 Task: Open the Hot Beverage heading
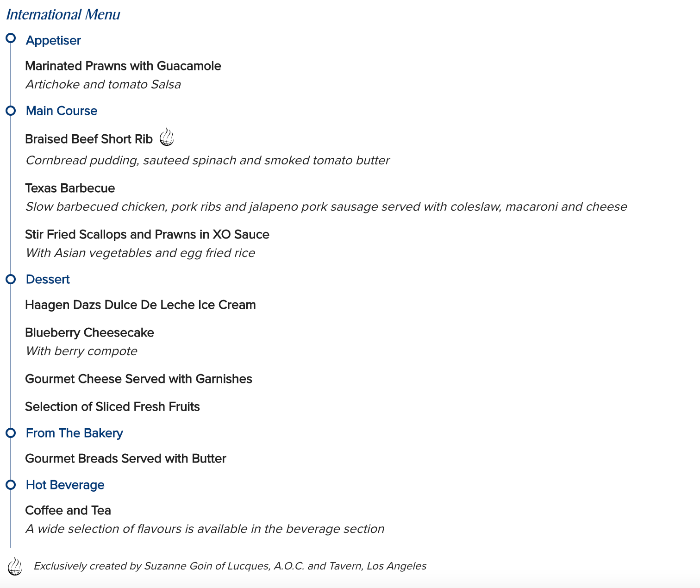coord(65,485)
